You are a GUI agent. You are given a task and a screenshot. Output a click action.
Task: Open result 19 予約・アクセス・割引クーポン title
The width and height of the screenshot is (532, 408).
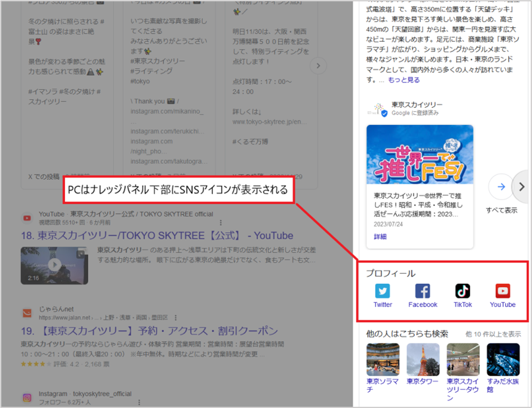(149, 331)
